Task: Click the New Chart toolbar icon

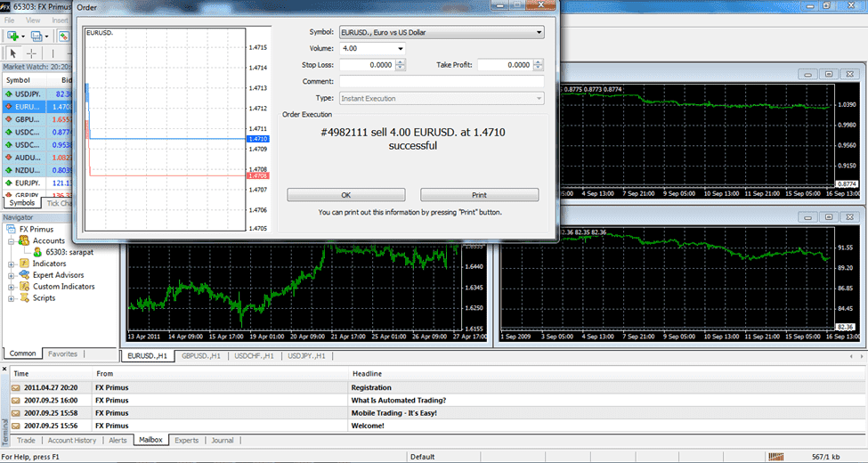Action: (x=12, y=37)
